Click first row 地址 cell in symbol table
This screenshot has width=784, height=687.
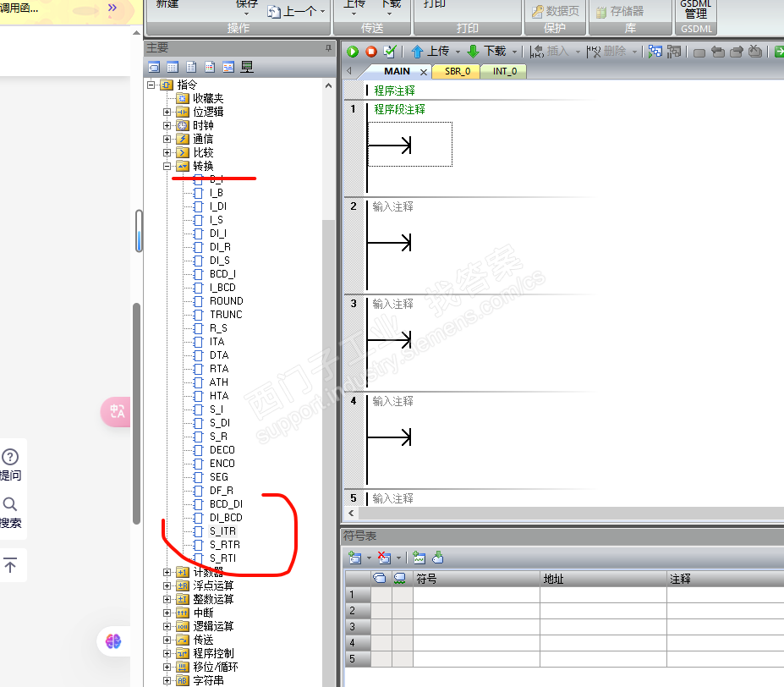tap(603, 595)
